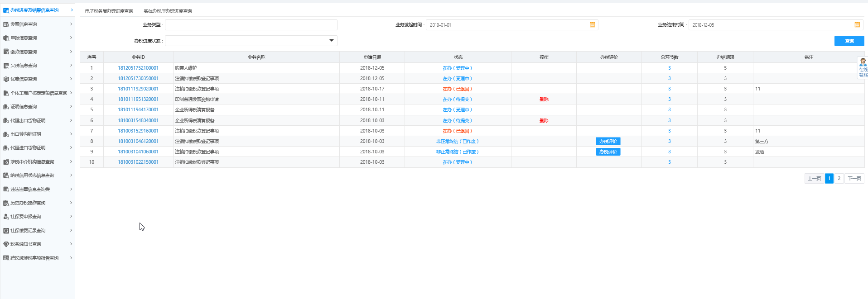Image resolution: width=868 pixels, height=299 pixels.
Task: Click the 业务类型 input field
Action: [251, 25]
